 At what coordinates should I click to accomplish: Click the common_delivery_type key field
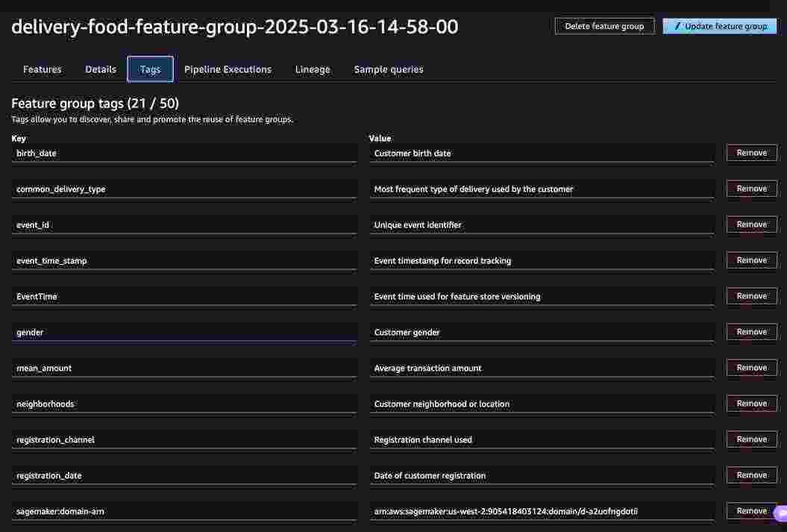pyautogui.click(x=184, y=190)
